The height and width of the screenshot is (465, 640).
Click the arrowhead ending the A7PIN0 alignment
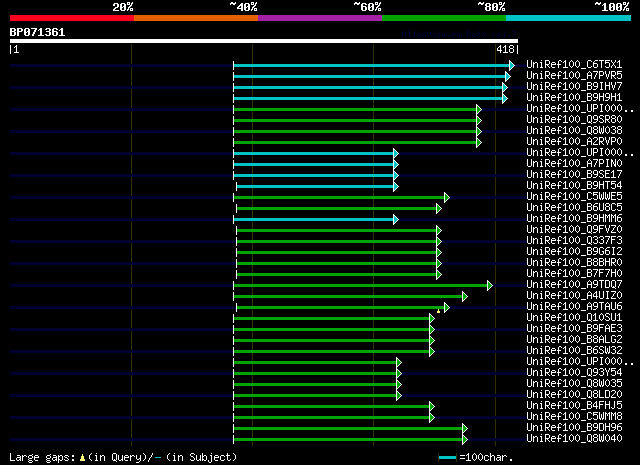click(396, 165)
